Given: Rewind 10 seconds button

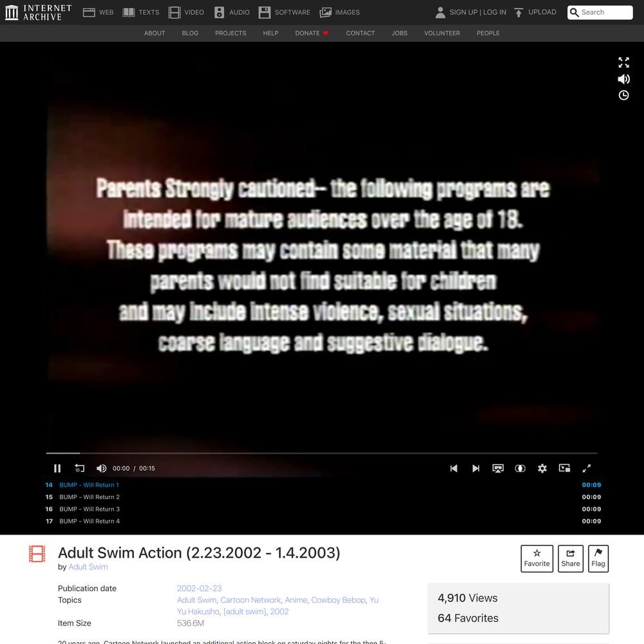Looking at the screenshot, I should 79,468.
